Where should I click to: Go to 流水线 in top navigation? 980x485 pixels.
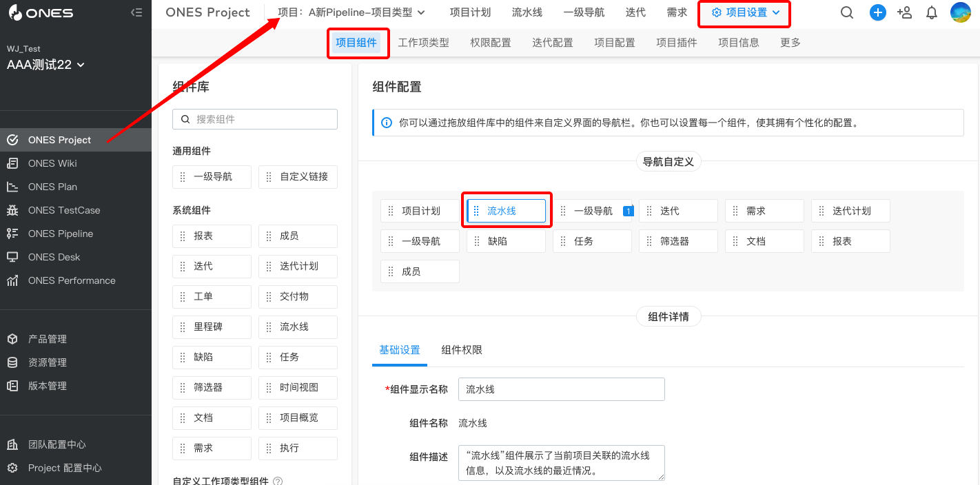527,12
